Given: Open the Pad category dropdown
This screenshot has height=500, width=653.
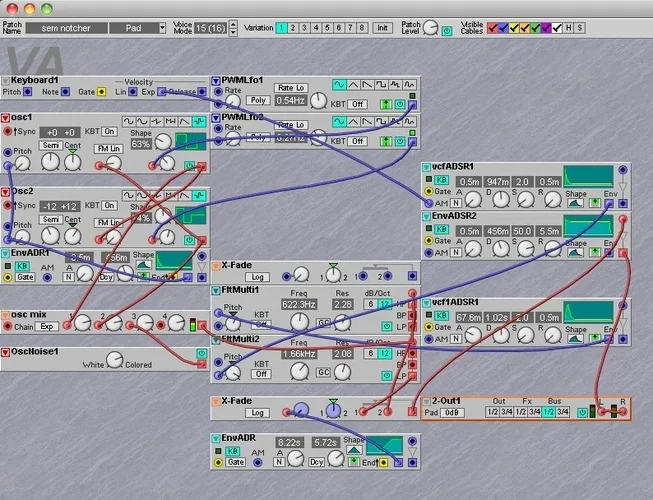Looking at the screenshot, I should point(137,28).
